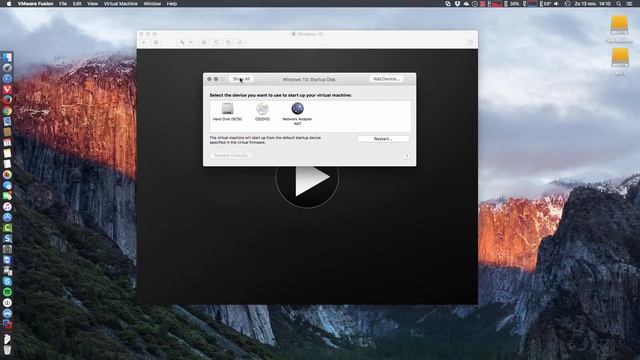Screen dimensions: 640x360
Task: Open VM settings with the wrench toolbar icon
Action: 182,42
